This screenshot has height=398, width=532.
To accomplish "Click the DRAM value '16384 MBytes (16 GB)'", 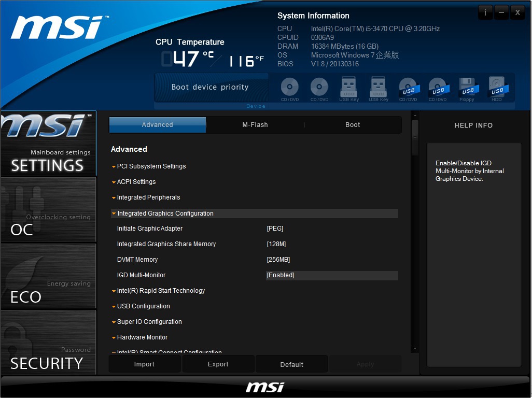I will 345,47.
